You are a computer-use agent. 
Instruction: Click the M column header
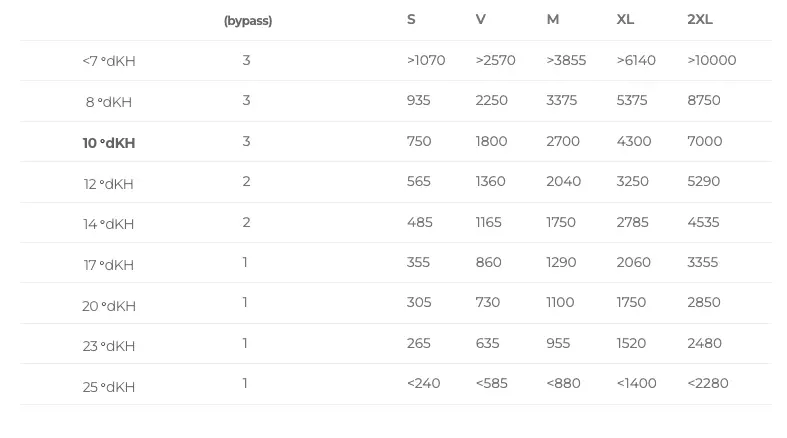(x=553, y=20)
